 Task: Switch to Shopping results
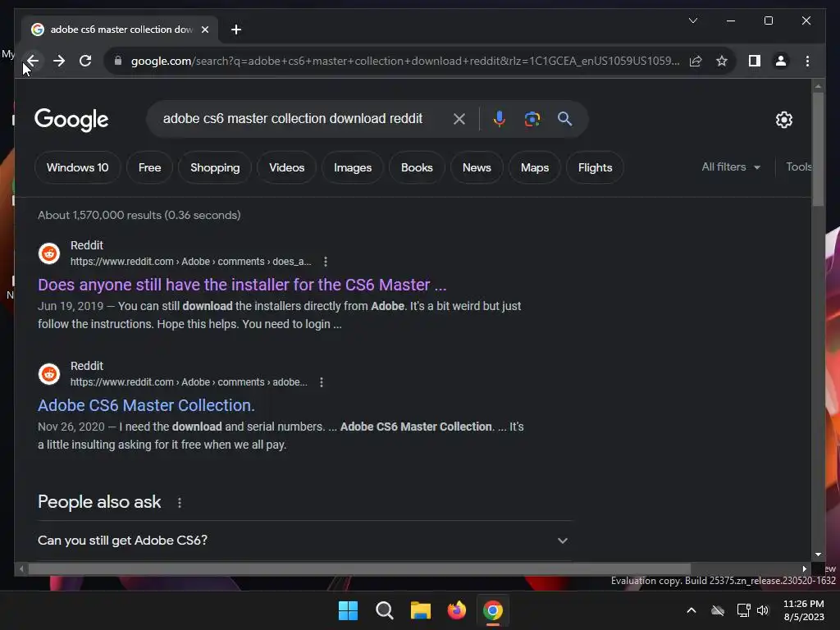point(215,167)
